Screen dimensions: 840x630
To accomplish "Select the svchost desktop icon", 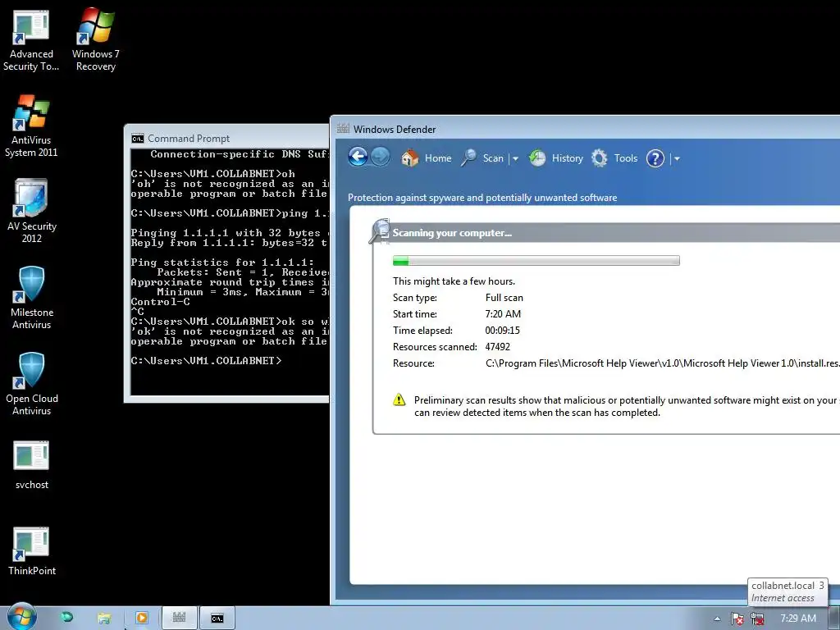I will [x=32, y=465].
